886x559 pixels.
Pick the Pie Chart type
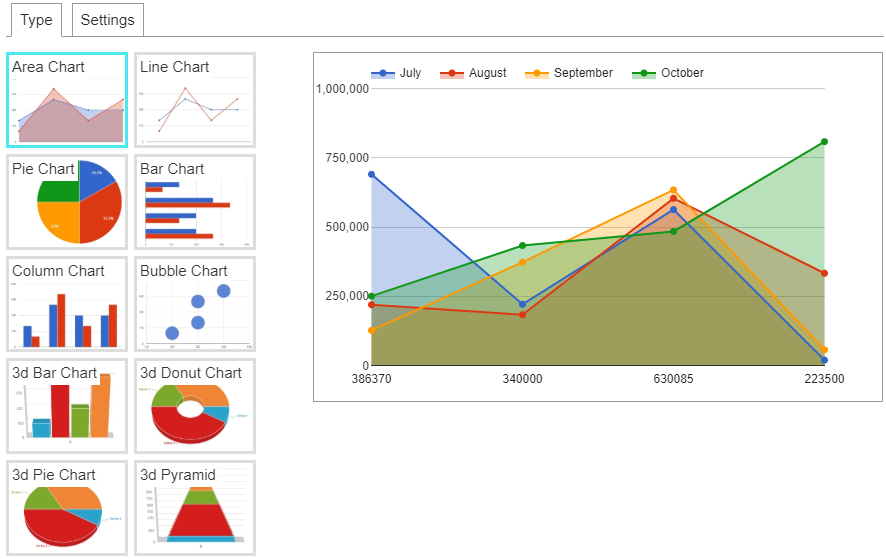coord(67,202)
